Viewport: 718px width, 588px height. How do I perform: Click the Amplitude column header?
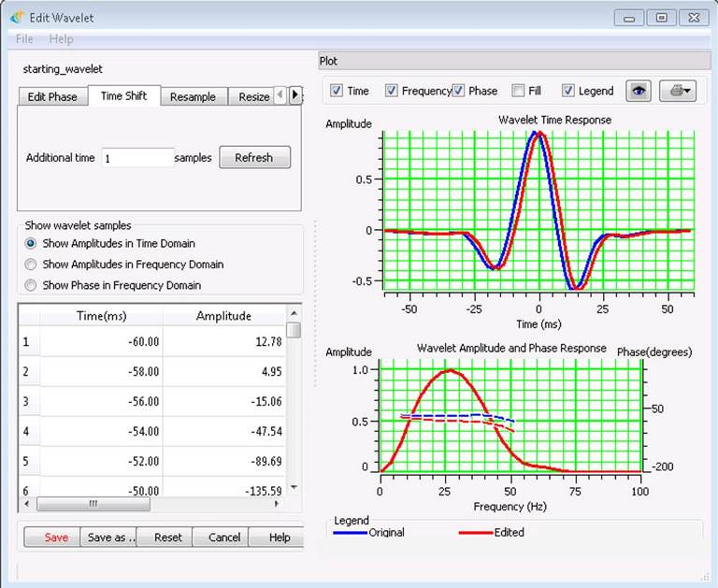[x=224, y=316]
